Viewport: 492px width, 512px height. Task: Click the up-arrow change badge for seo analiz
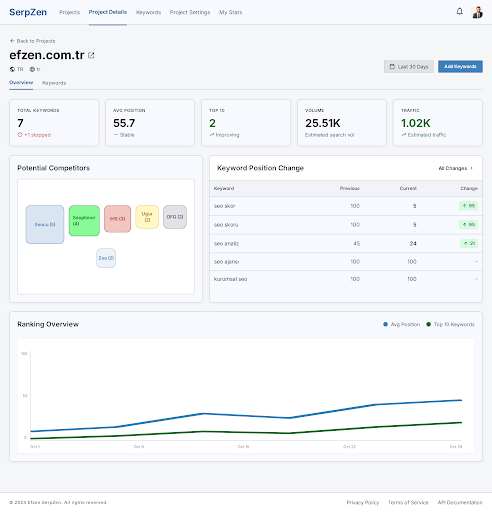pos(469,243)
